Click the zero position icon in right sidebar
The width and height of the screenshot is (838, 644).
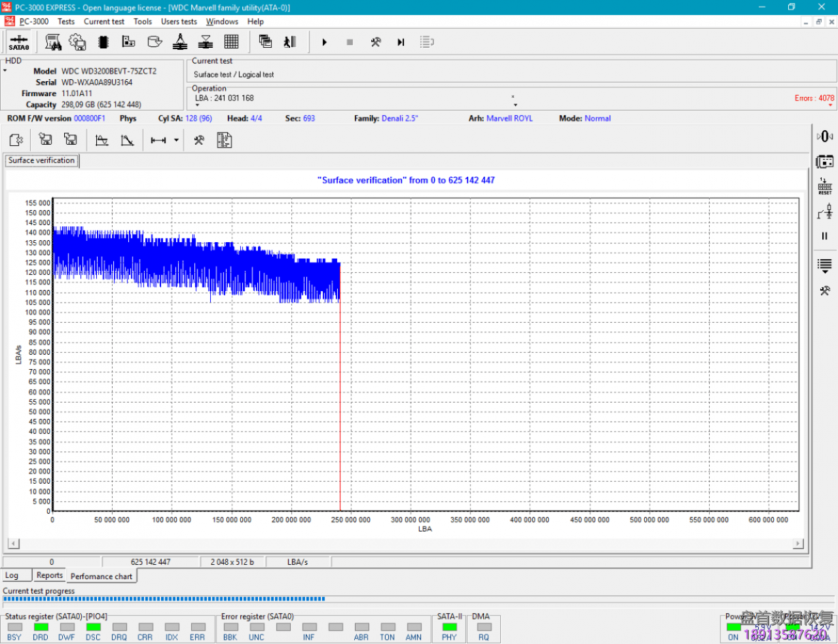[824, 136]
